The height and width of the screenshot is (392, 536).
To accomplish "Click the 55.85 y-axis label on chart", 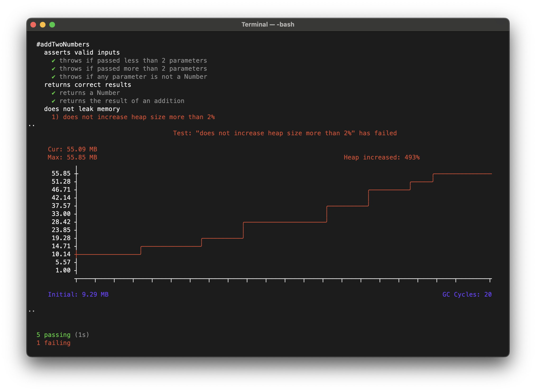I will [61, 173].
